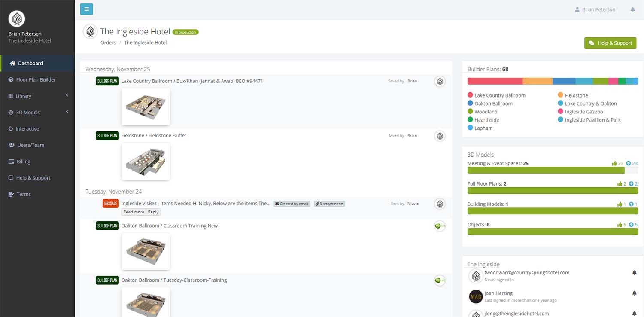Click Read more on the Ingleside VisRez message
Screen dimensions: 644x317
134,212
